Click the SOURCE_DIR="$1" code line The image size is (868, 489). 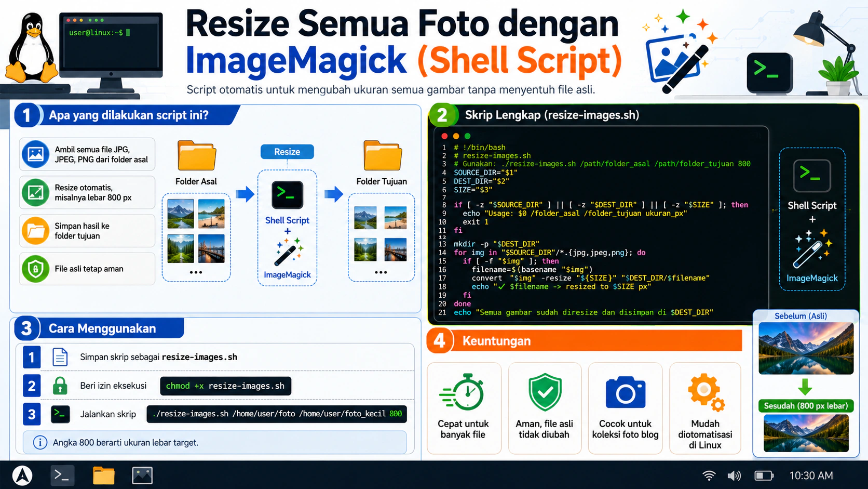tap(485, 173)
